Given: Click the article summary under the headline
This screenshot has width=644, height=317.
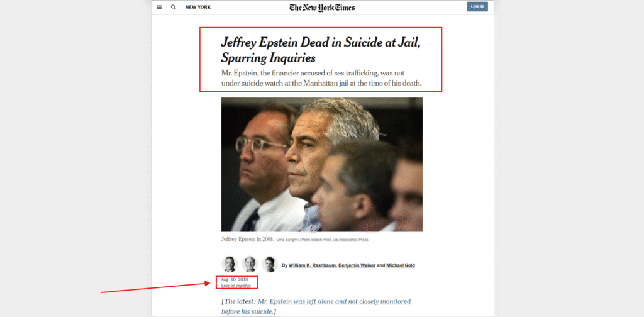Looking at the screenshot, I should [322, 78].
